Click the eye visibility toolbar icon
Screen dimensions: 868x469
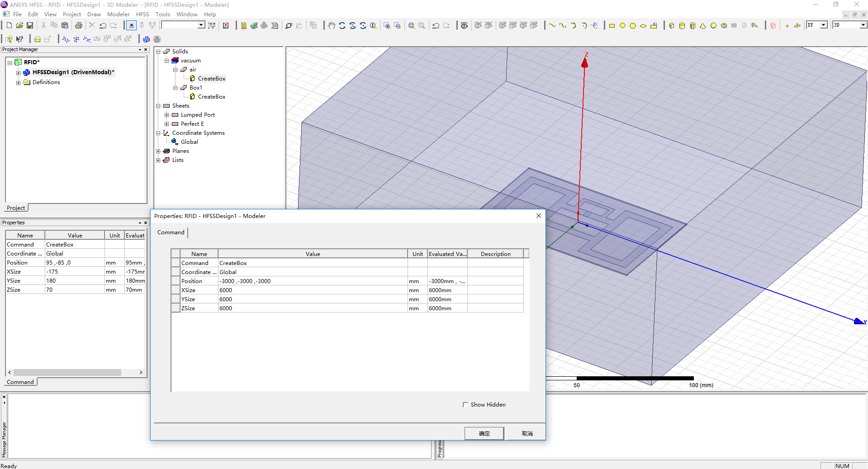(x=464, y=26)
